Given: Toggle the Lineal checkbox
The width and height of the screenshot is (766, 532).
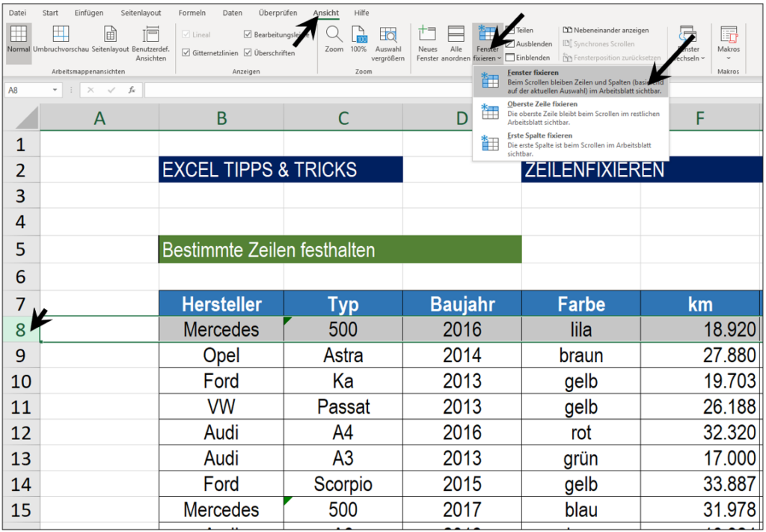Looking at the screenshot, I should coord(186,34).
